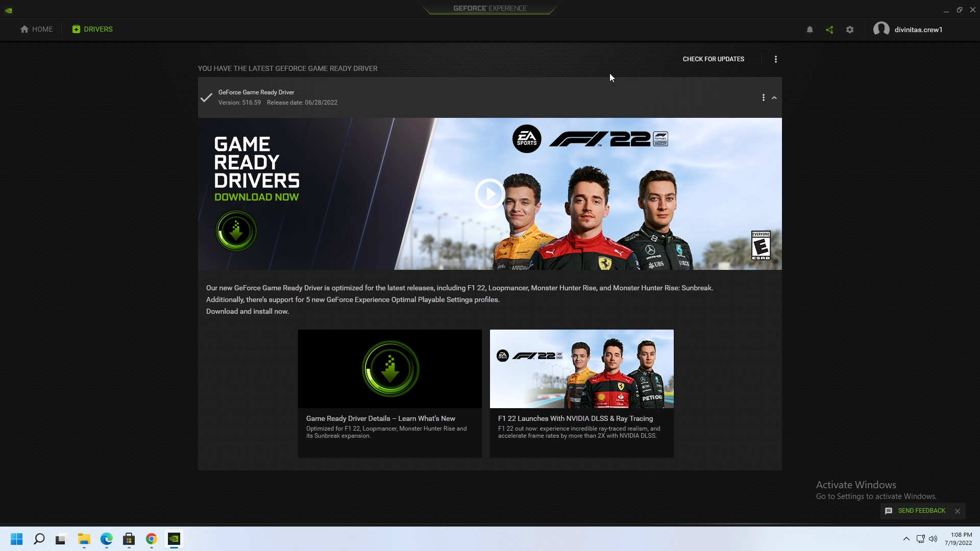
Task: Open the notifications bell
Action: tap(810, 30)
